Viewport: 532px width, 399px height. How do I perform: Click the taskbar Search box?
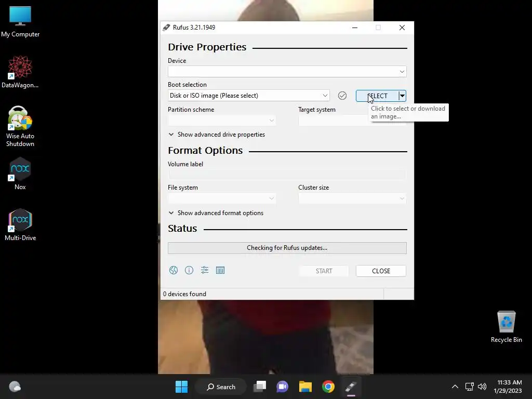point(221,387)
